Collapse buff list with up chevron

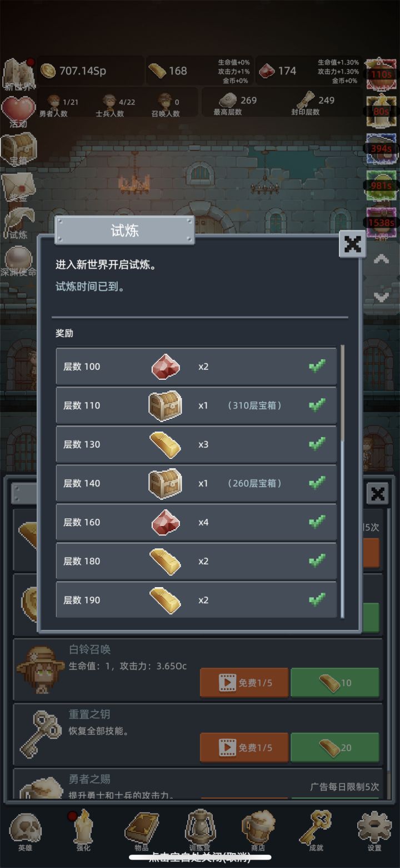click(x=381, y=259)
